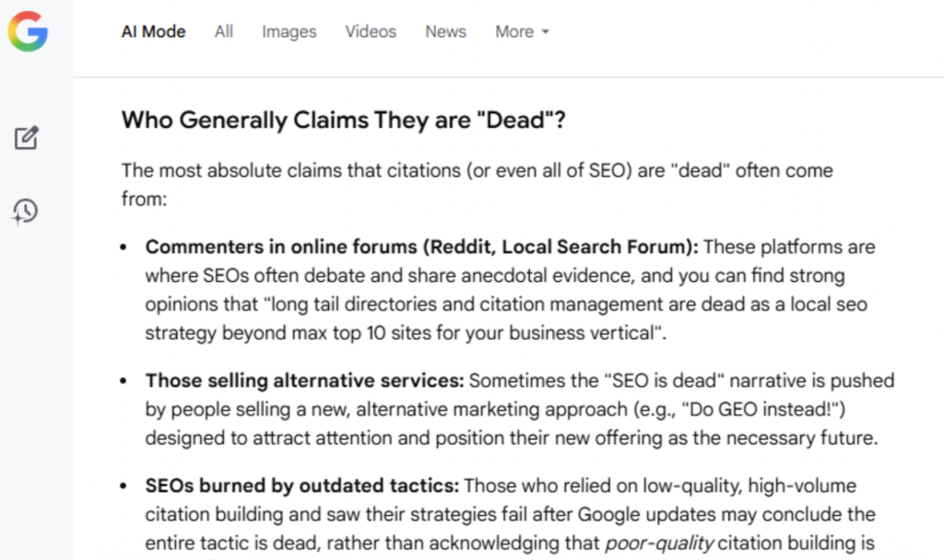Viewport: 944px width, 560px height.
Task: Click bold text 'SEOs burned by outdated tactics:'
Action: (x=303, y=485)
